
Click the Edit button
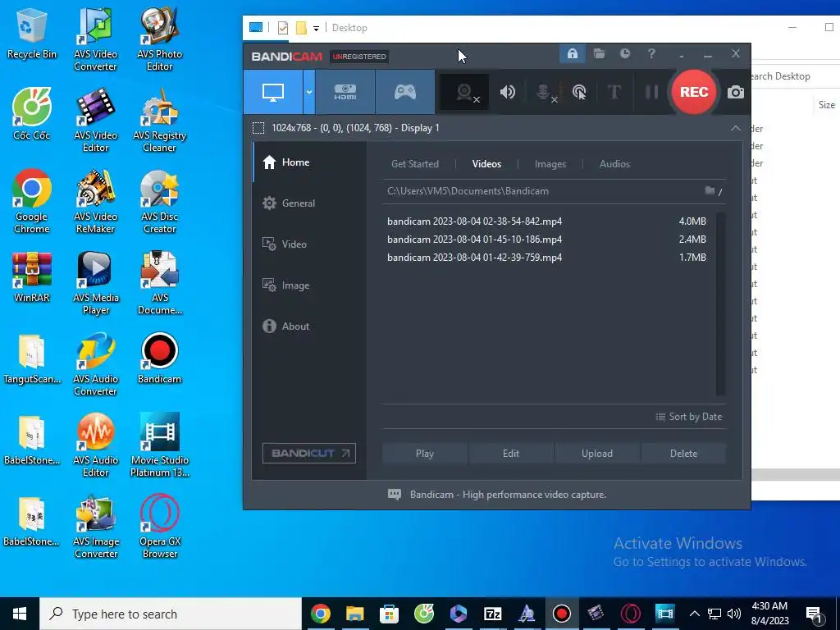511,454
